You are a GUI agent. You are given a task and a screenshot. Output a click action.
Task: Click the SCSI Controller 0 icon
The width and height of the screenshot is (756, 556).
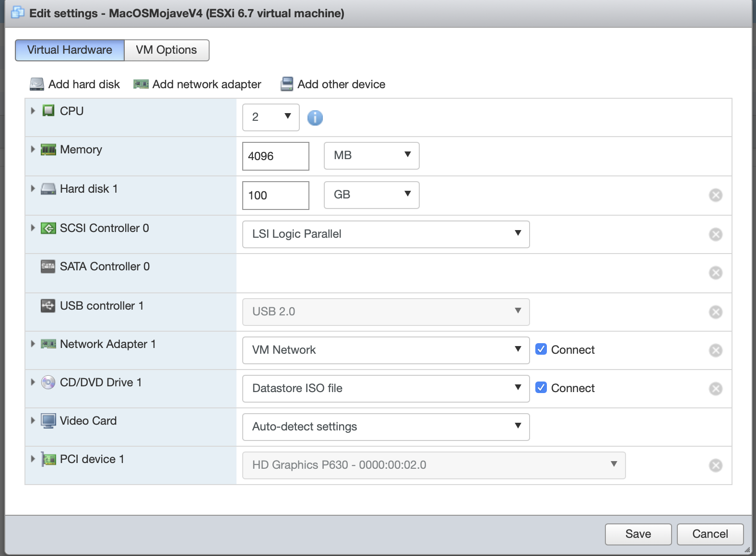(x=48, y=228)
